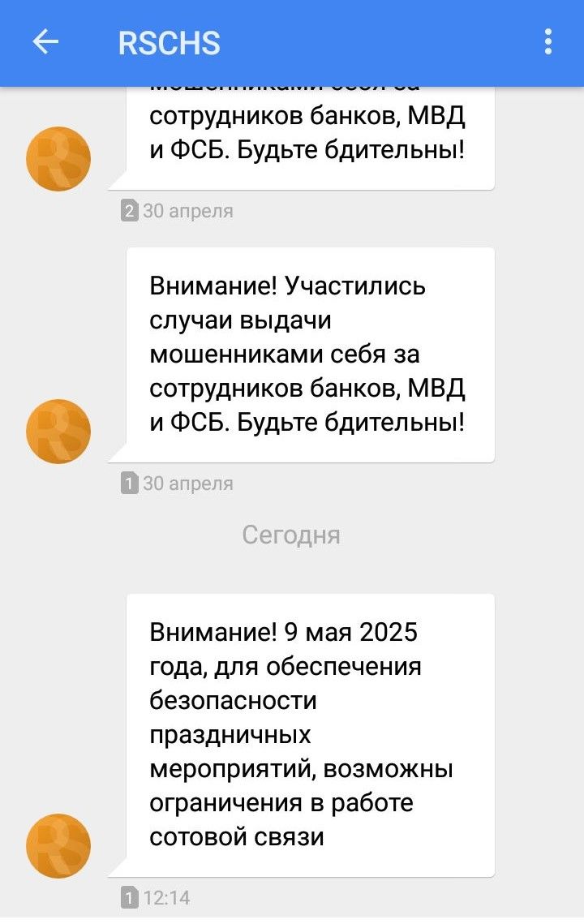Tap the sender avatar beside the topmost message
The width and height of the screenshot is (584, 924).
(x=58, y=159)
